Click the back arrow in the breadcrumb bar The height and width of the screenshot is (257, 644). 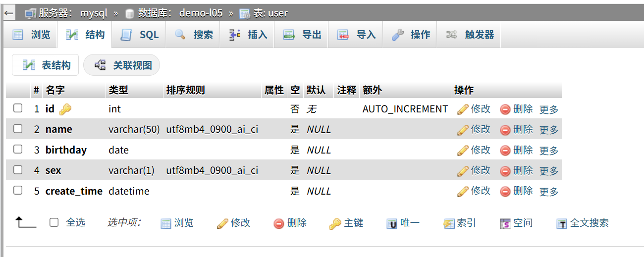point(8,13)
